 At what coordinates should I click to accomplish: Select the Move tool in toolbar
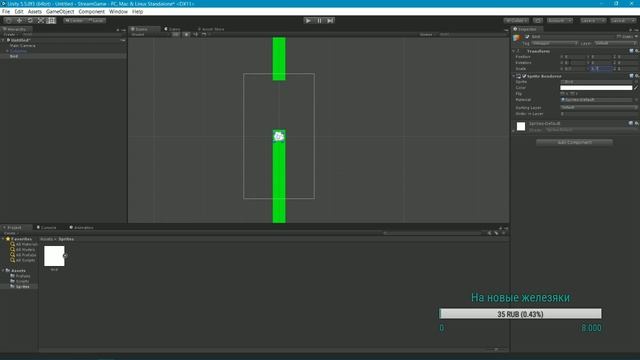coord(19,20)
